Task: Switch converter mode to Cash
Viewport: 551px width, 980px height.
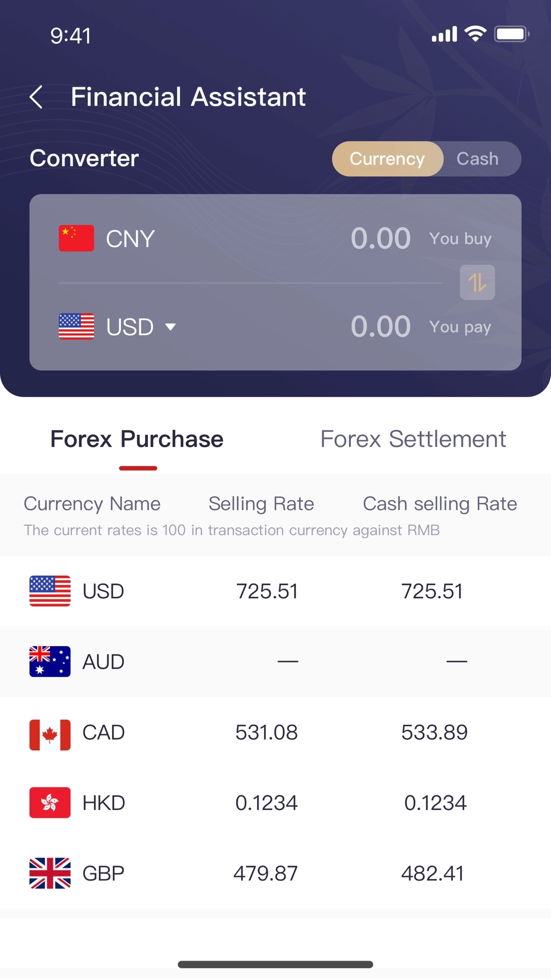Action: pos(478,159)
